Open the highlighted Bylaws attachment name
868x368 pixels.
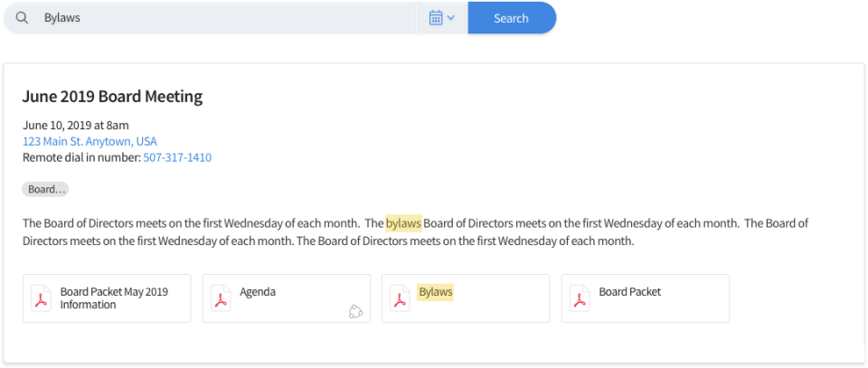pos(436,292)
